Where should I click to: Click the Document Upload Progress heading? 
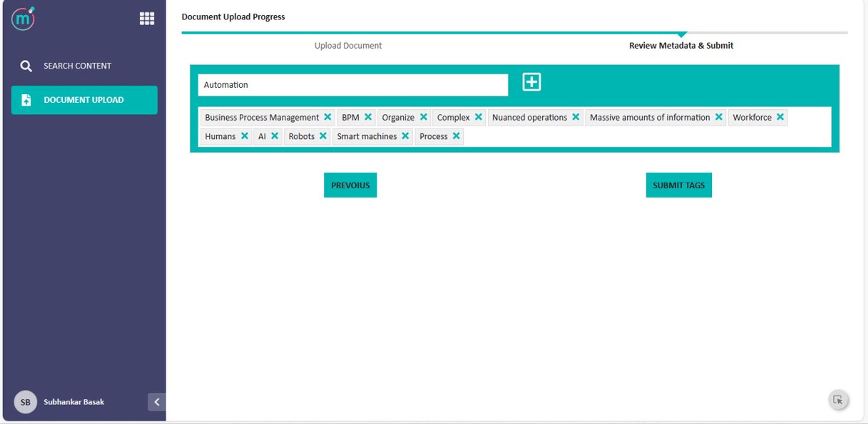coord(233,17)
